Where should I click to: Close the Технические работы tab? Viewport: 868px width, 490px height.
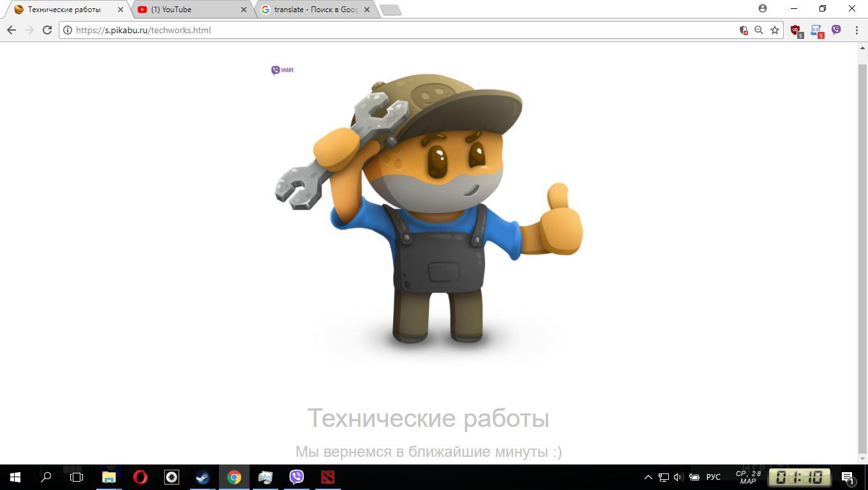[121, 10]
